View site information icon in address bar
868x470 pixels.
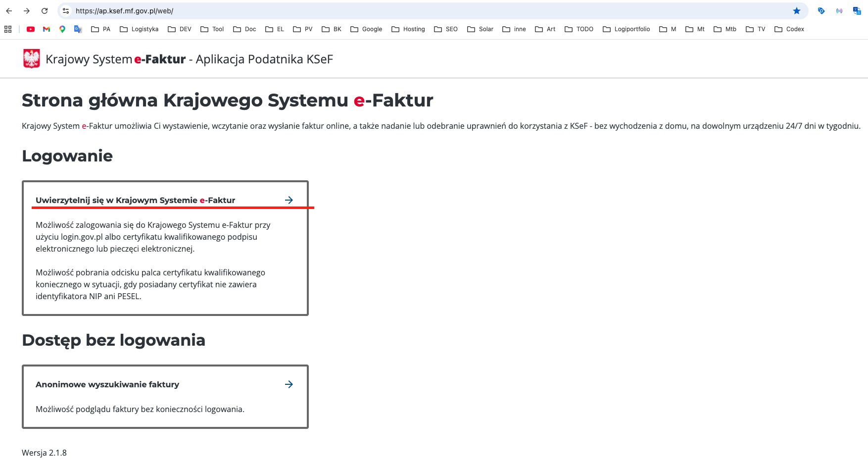[66, 11]
